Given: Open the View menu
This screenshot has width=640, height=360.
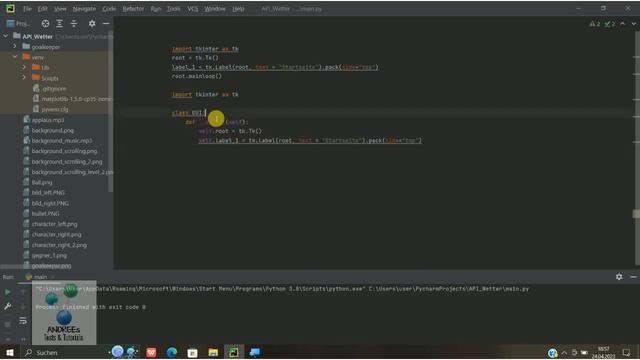Looking at the screenshot, I should click(x=60, y=9).
